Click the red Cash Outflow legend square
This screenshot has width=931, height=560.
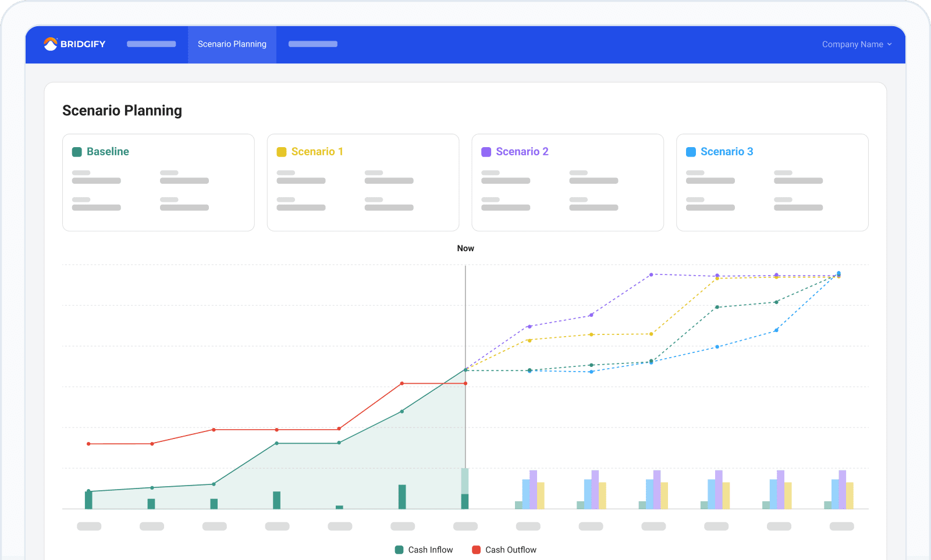(476, 550)
